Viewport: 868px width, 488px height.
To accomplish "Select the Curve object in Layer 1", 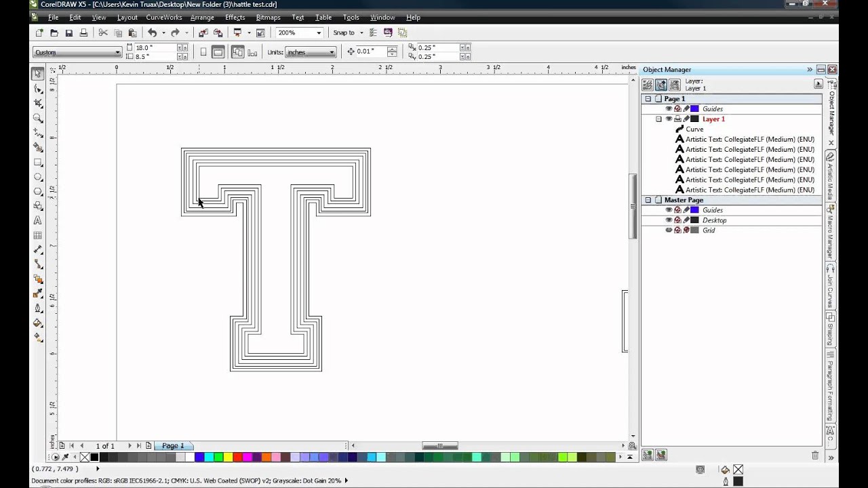I will click(x=694, y=129).
